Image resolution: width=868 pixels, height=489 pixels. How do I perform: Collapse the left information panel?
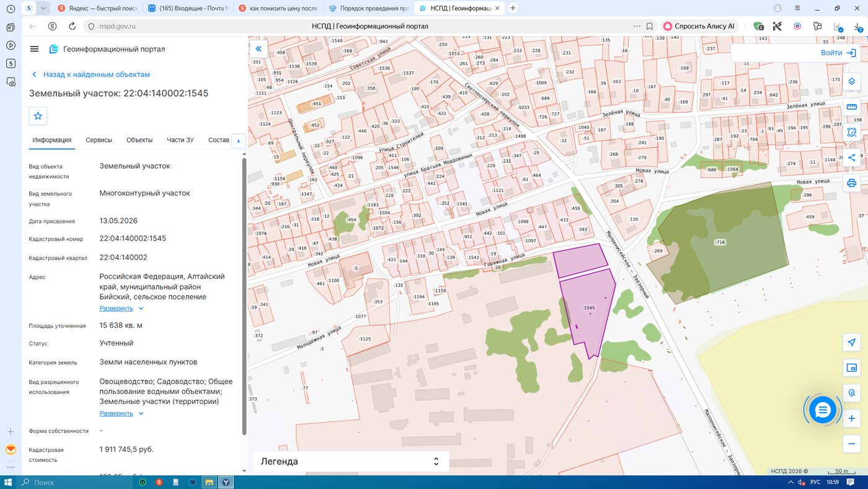pos(259,49)
